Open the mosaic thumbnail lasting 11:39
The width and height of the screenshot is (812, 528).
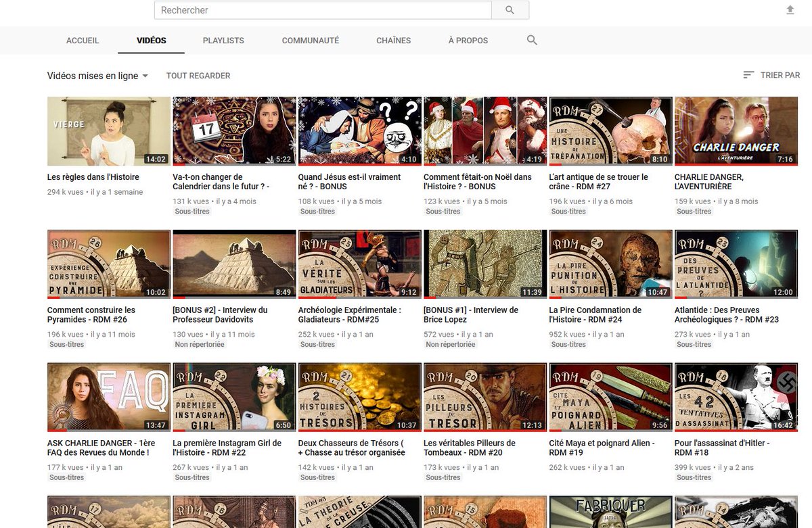(x=485, y=264)
